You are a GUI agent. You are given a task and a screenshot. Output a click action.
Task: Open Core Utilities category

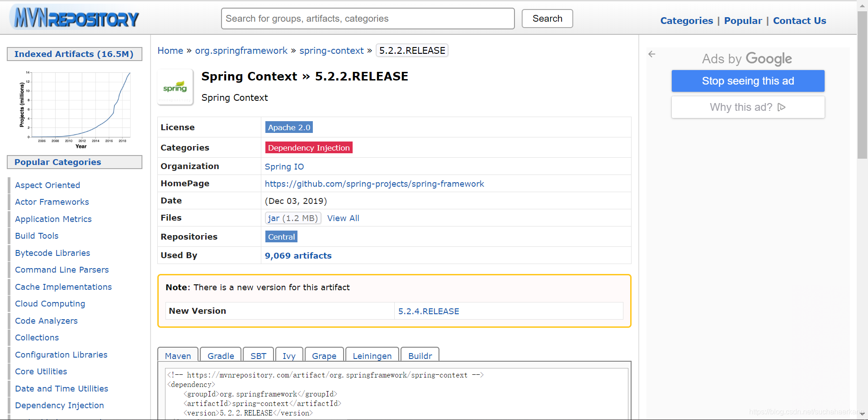[x=41, y=371]
